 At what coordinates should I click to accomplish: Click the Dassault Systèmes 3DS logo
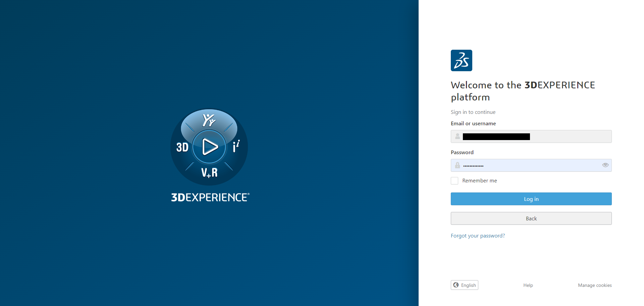pos(461,60)
